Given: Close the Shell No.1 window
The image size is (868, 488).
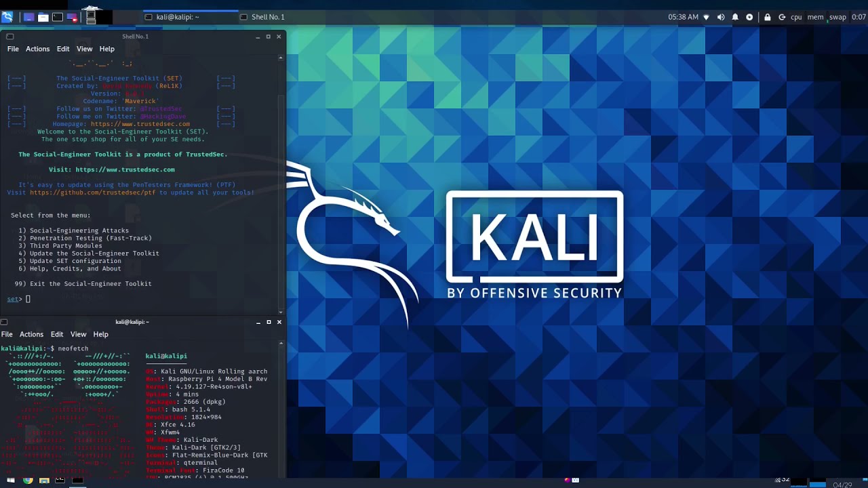Looking at the screenshot, I should click(x=279, y=37).
